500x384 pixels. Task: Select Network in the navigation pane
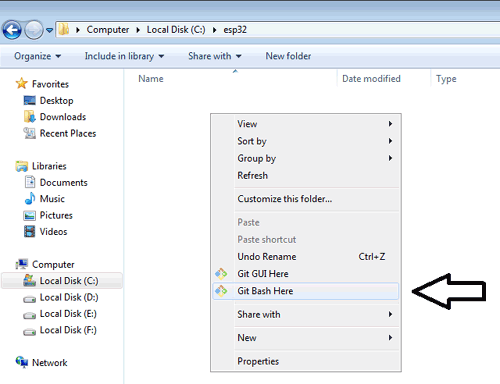click(49, 363)
